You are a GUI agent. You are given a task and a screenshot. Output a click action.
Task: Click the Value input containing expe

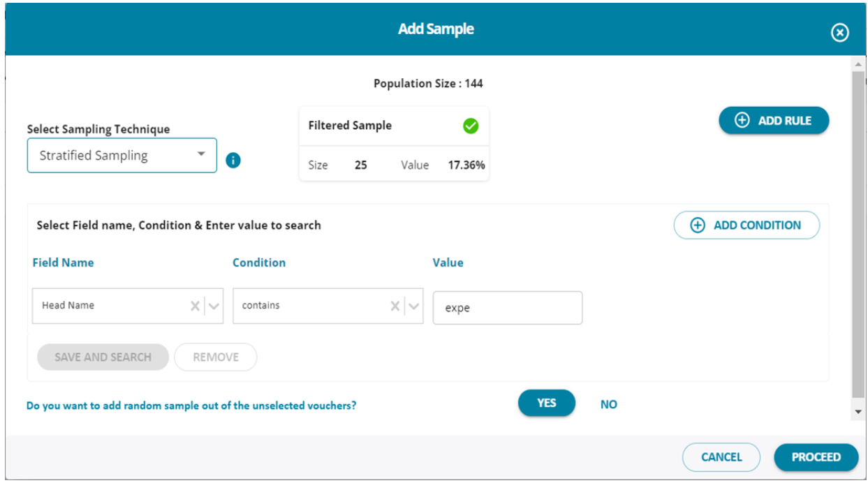[x=508, y=308]
